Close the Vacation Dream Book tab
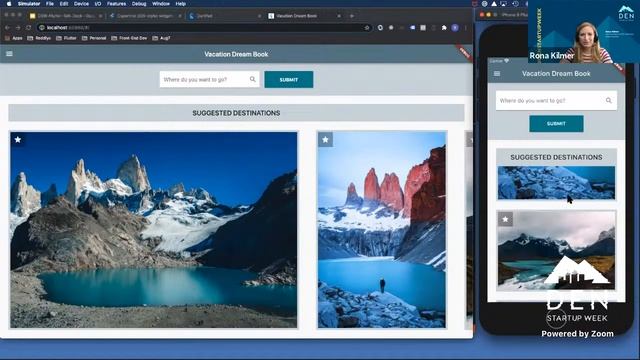This screenshot has height=360, width=640. tap(339, 16)
